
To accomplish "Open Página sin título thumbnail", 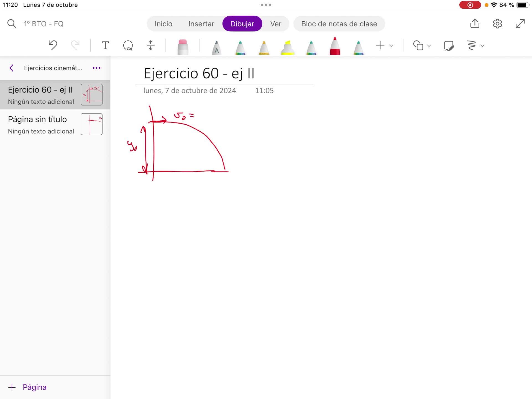I will click(x=91, y=124).
